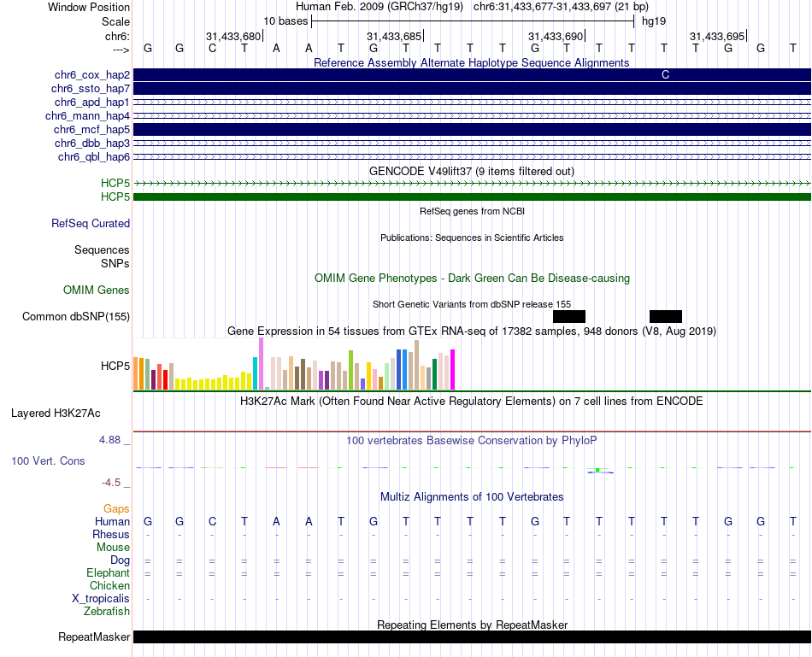Click the hg19 label next to scale bar
The width and height of the screenshot is (812, 657).
pyautogui.click(x=654, y=21)
